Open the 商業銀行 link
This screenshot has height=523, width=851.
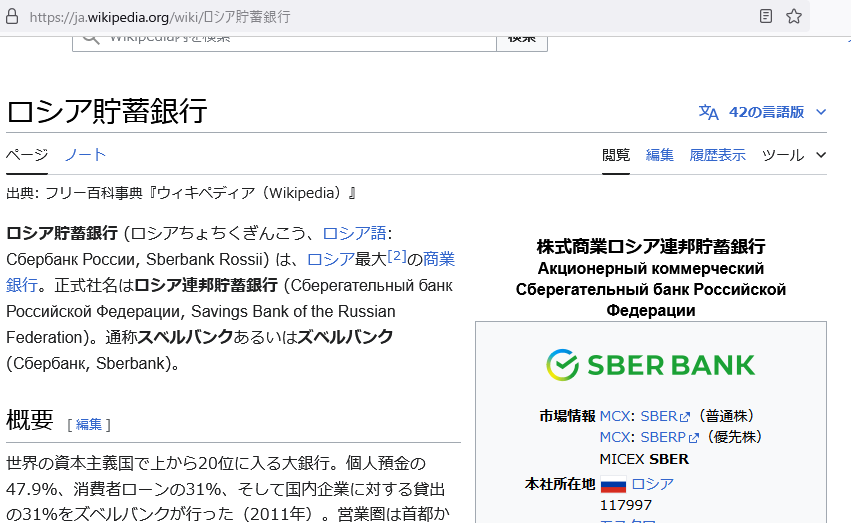438,259
